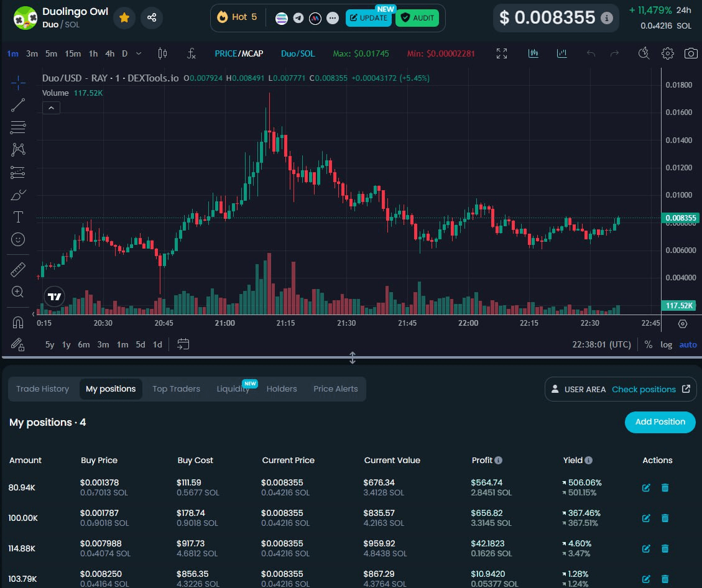
Task: Enter fullscreen chart mode
Action: [x=502, y=53]
